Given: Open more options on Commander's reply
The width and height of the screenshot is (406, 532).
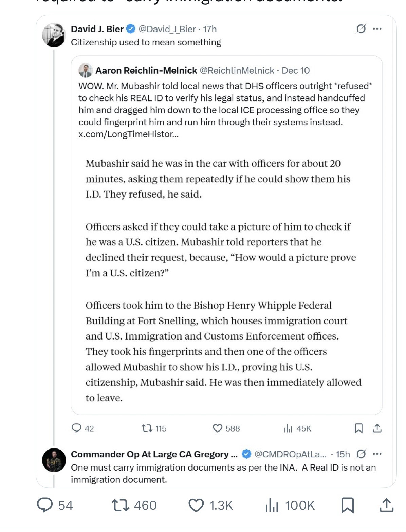Looking at the screenshot, I should pos(377,454).
